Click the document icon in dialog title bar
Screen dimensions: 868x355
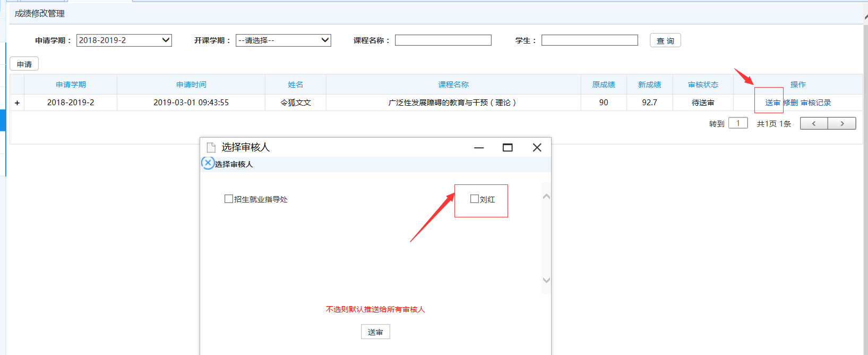point(211,147)
